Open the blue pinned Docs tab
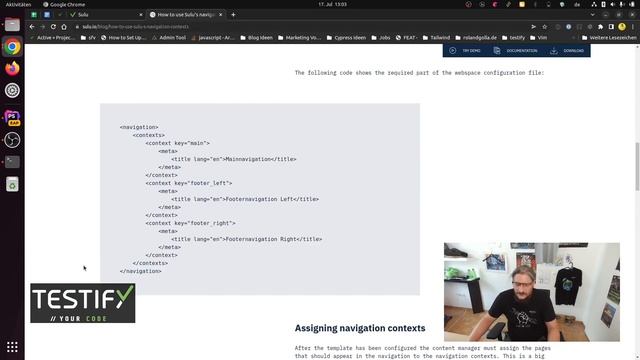The width and height of the screenshot is (640, 360). pyautogui.click(x=47, y=15)
